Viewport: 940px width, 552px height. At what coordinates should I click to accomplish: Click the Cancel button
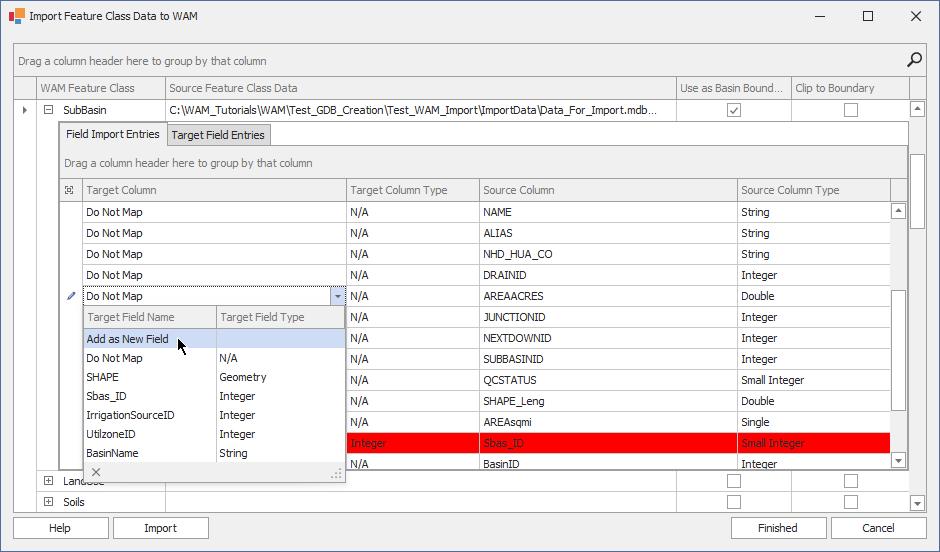click(x=878, y=528)
